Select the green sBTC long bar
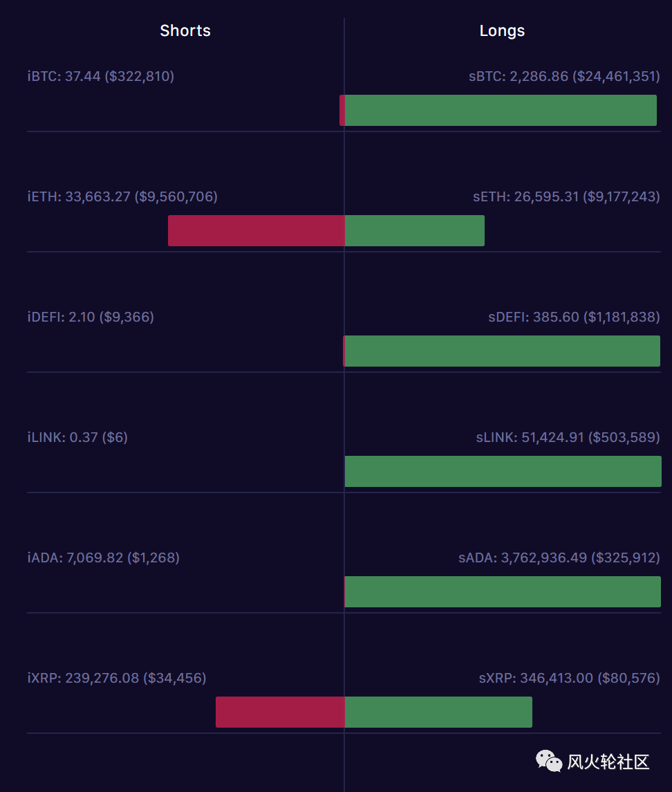Viewport: 672px width, 792px height. pyautogui.click(x=501, y=110)
